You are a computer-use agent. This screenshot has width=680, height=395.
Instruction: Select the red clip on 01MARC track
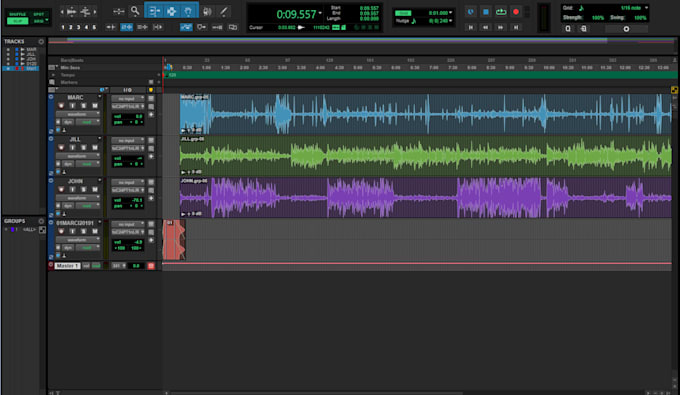174,240
